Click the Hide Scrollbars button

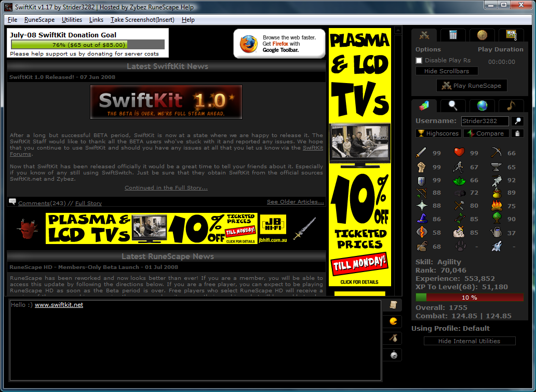pyautogui.click(x=447, y=71)
